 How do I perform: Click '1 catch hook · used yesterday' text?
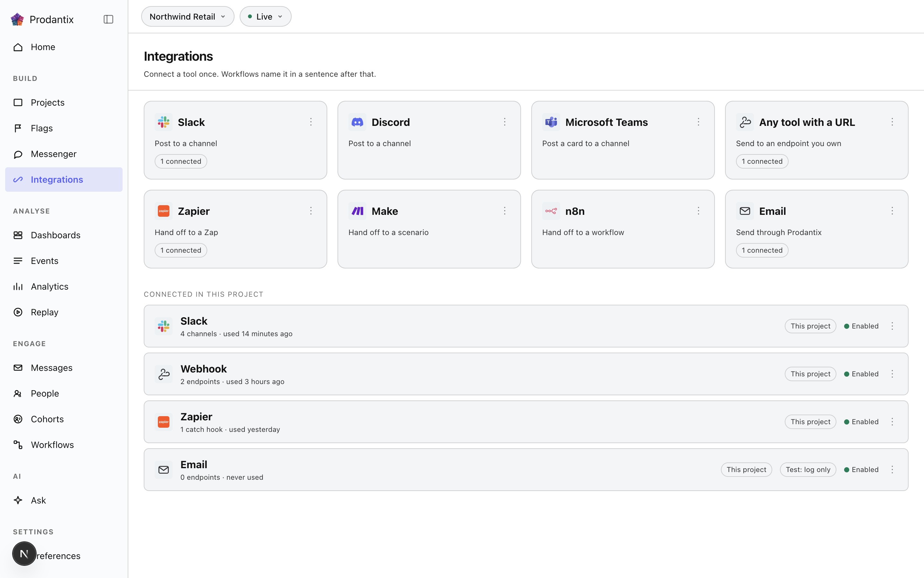(x=230, y=429)
